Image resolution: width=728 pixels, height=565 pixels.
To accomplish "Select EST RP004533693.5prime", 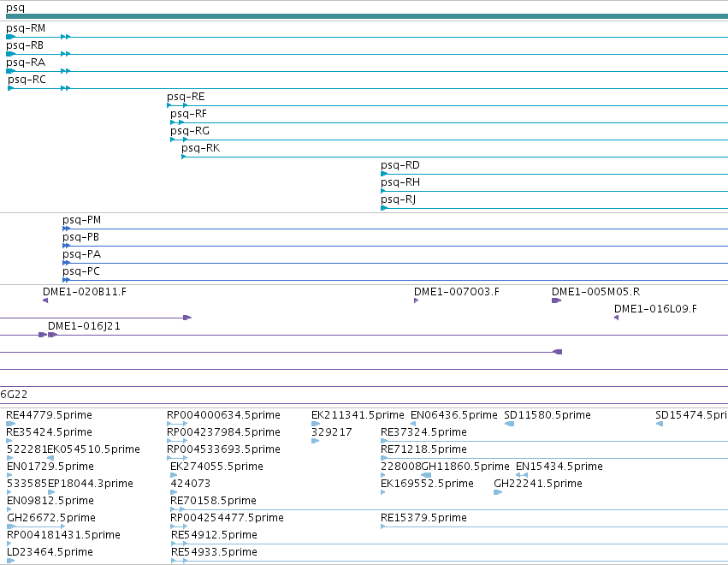I will tap(224, 449).
